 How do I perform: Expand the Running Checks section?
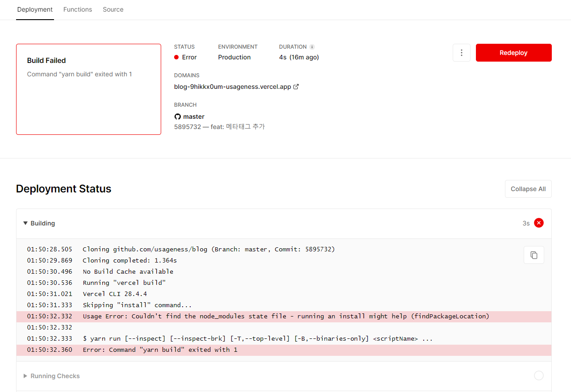pos(51,376)
